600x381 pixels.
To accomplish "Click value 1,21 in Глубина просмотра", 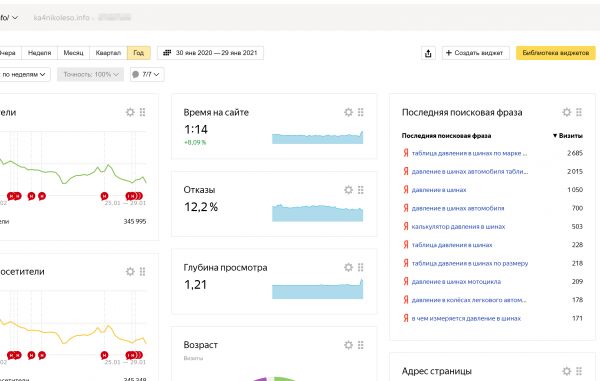I will click(196, 285).
